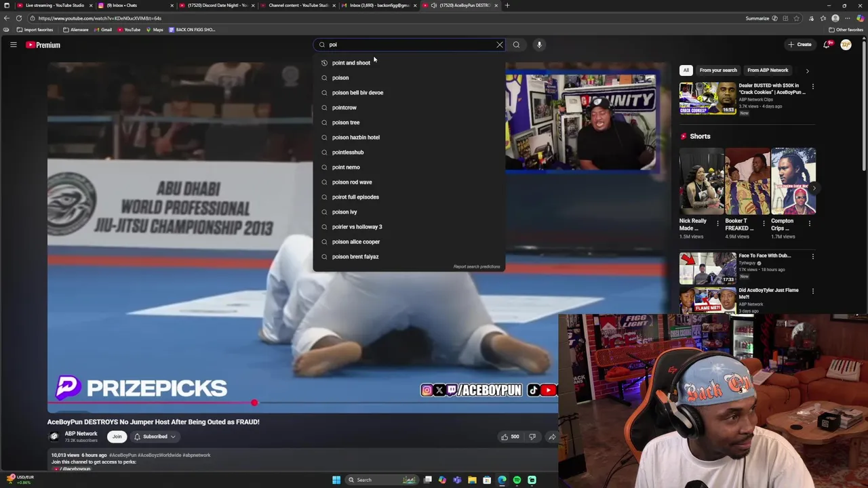Open more options for 'Compton Crips' short
Viewport: 868px width, 488px height.
pyautogui.click(x=810, y=223)
